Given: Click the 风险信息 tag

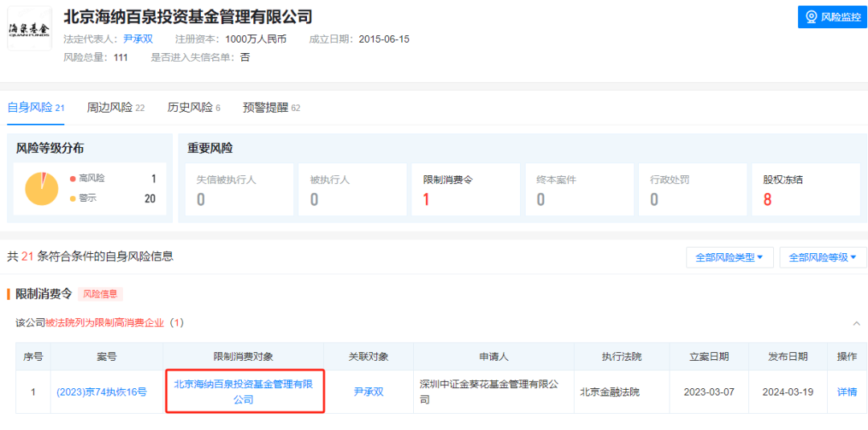Looking at the screenshot, I should coord(100,294).
